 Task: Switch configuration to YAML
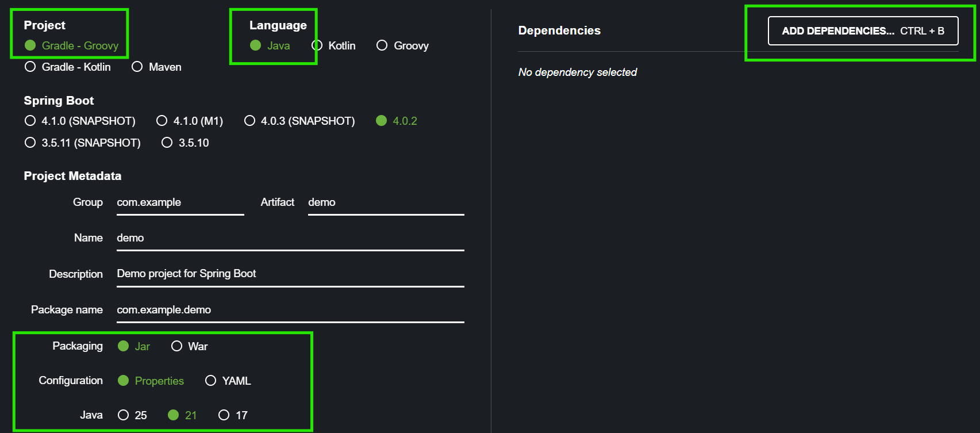click(228, 381)
